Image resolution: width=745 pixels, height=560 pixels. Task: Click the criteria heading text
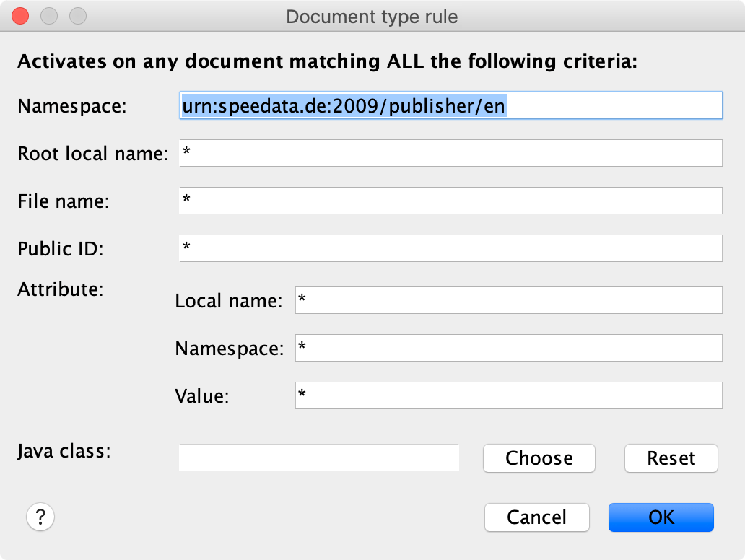coord(327,61)
